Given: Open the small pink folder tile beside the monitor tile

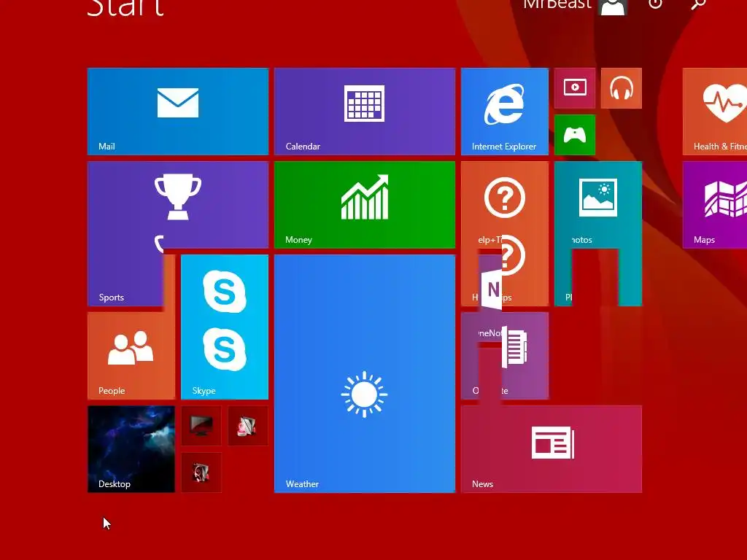Looking at the screenshot, I should pos(248,426).
